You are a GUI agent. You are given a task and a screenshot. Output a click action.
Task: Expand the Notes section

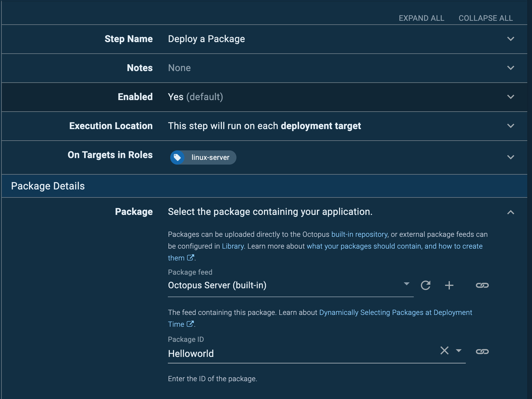click(511, 68)
